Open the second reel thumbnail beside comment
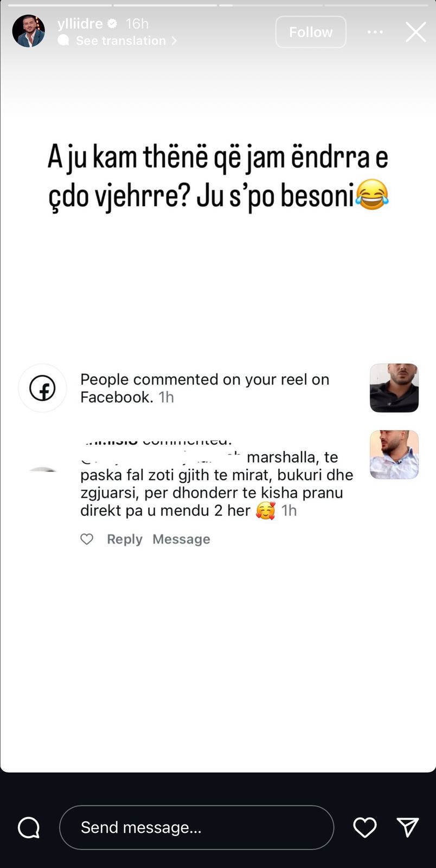The image size is (436, 868). [x=394, y=455]
